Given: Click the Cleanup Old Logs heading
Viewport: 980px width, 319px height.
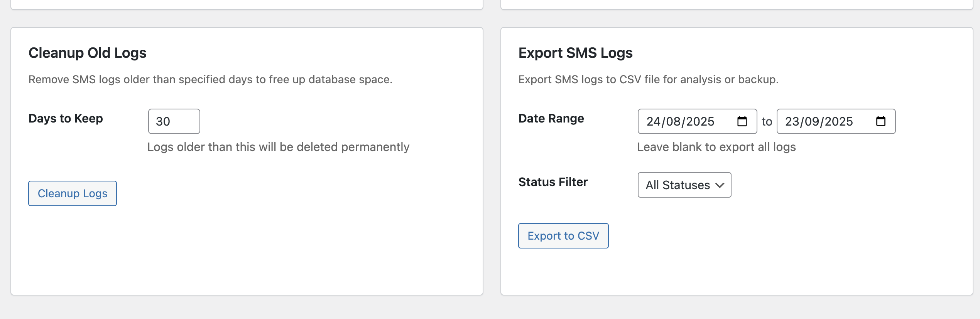Looking at the screenshot, I should click(x=88, y=53).
